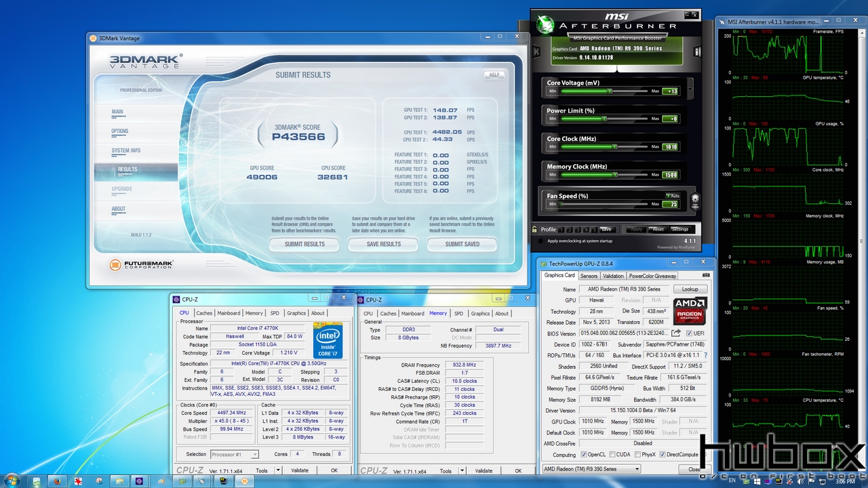
Task: Open ABOUT in 3DMark Vantage sidebar
Action: tap(119, 209)
